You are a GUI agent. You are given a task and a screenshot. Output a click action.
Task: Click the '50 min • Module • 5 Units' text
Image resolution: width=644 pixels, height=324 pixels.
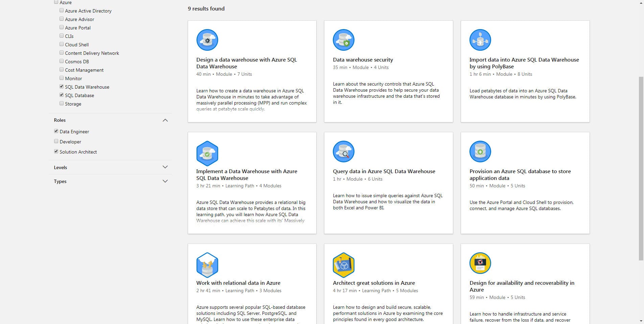pos(497,186)
